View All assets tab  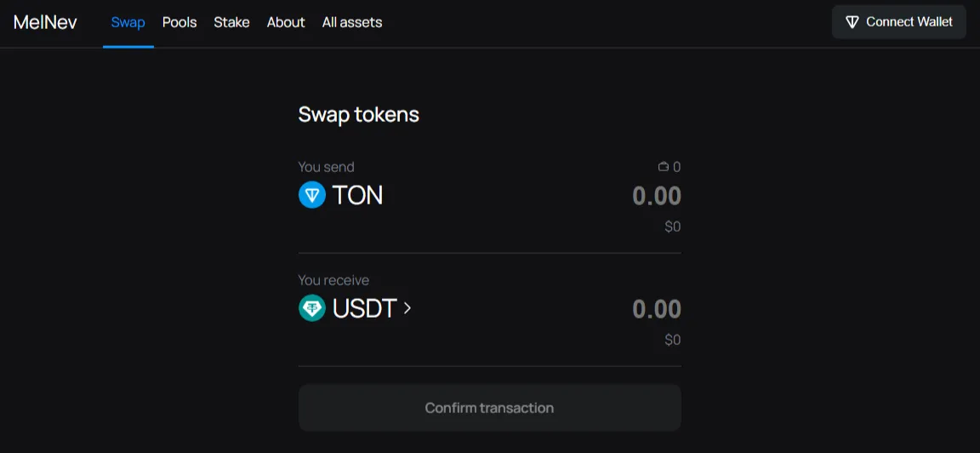point(352,22)
